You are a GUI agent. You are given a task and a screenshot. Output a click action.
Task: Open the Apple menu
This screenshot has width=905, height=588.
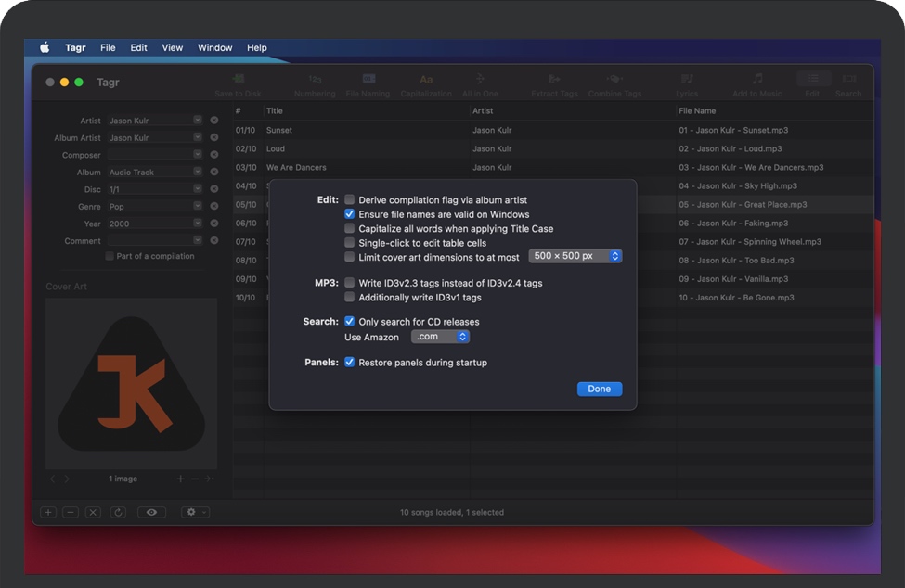tap(45, 47)
